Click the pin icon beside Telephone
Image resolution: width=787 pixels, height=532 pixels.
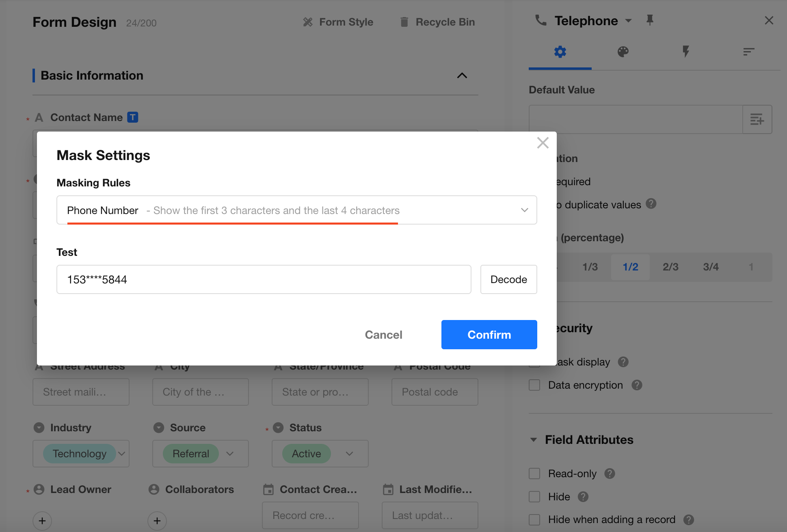(x=650, y=20)
